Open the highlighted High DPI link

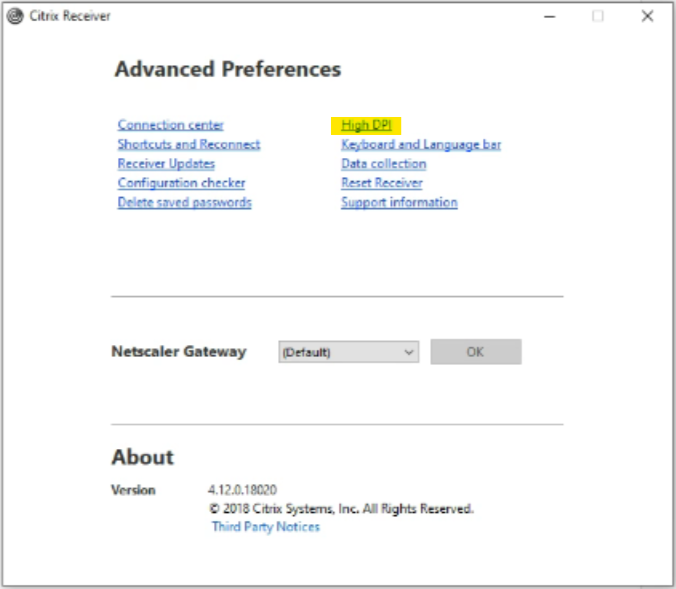click(365, 125)
